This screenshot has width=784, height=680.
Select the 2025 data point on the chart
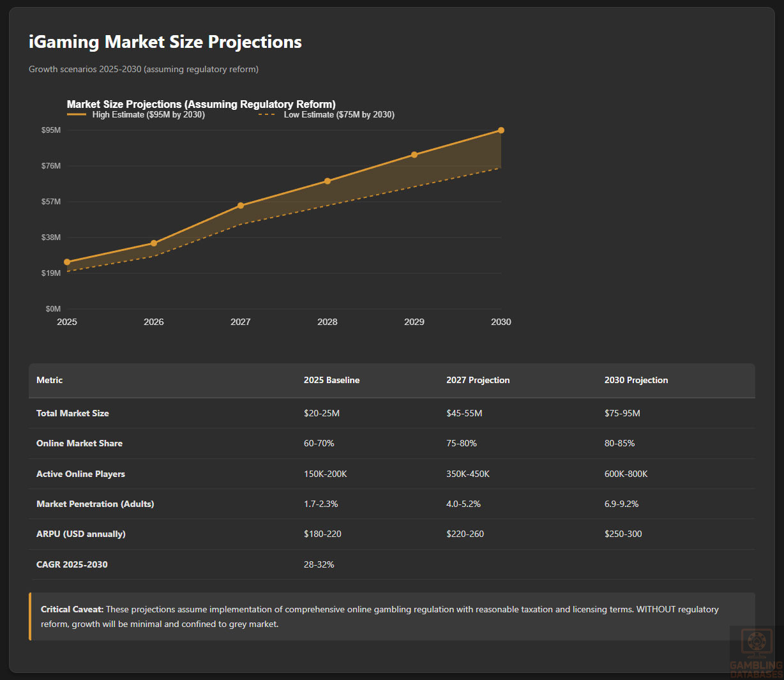67,262
